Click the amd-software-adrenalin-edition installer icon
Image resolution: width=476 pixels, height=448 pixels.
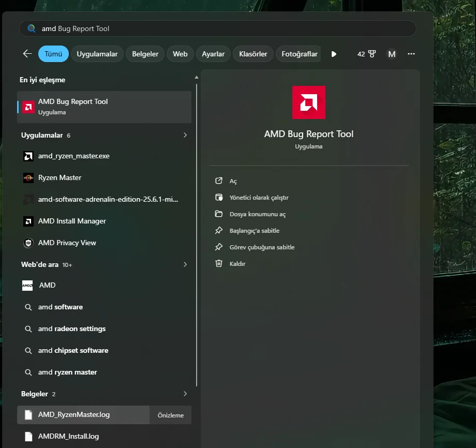coord(28,199)
